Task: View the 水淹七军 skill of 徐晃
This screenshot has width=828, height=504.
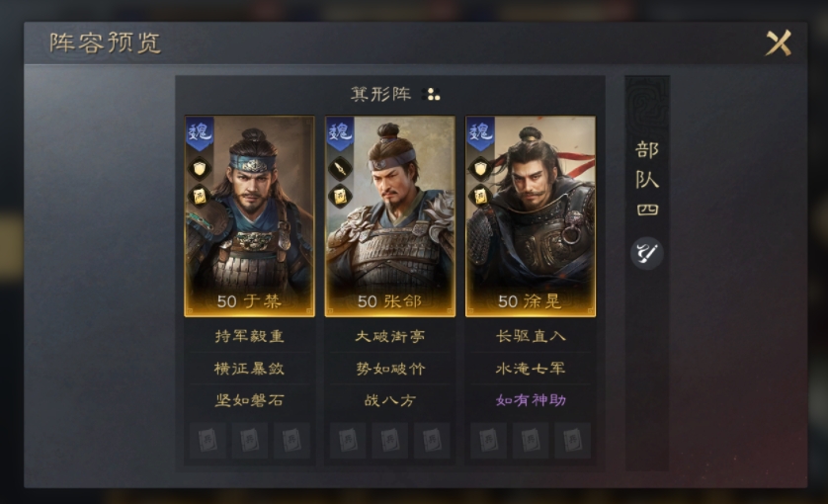Action: pyautogui.click(x=531, y=369)
